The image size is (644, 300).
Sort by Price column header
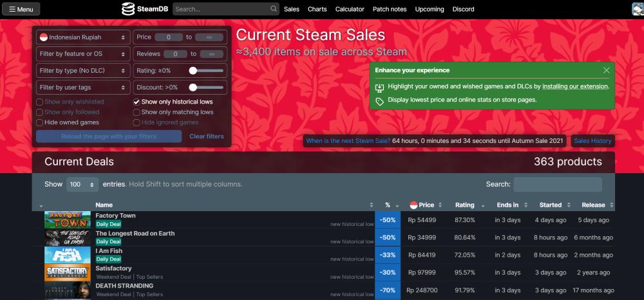[426, 205]
